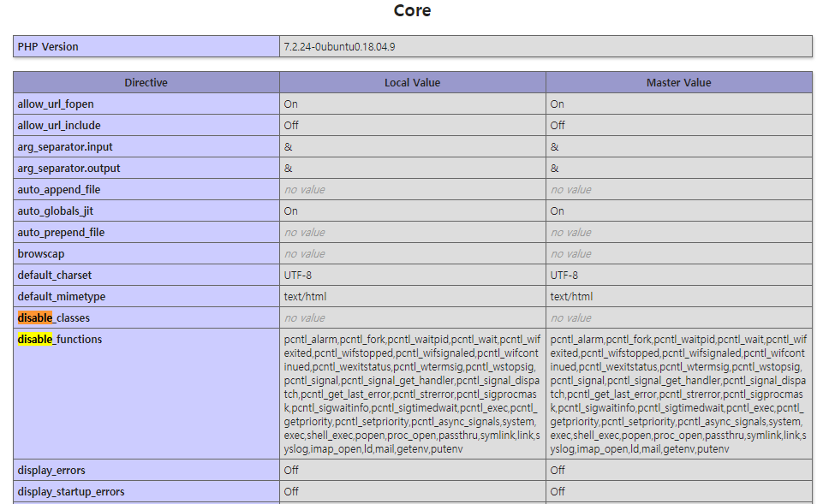This screenshot has width=823, height=504.
Task: Click the Master Value column header
Action: coord(678,82)
